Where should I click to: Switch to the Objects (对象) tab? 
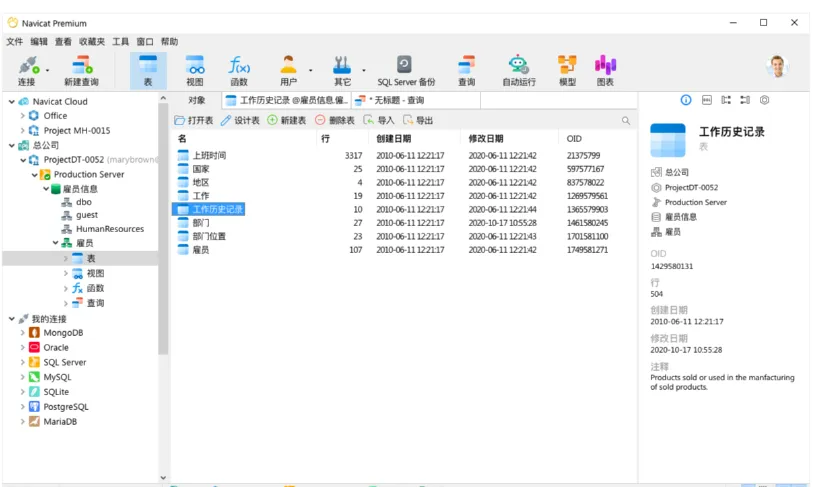point(196,100)
